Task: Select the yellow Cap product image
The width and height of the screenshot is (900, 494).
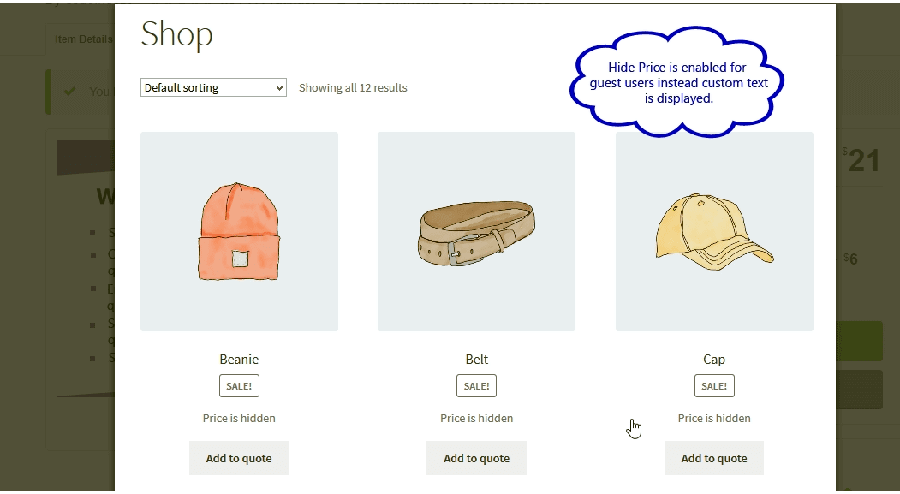Action: point(714,231)
